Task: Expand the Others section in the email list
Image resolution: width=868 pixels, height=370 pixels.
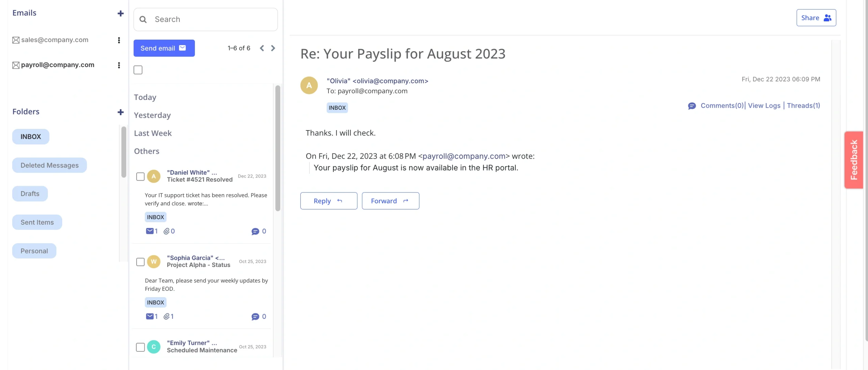Action: point(146,151)
